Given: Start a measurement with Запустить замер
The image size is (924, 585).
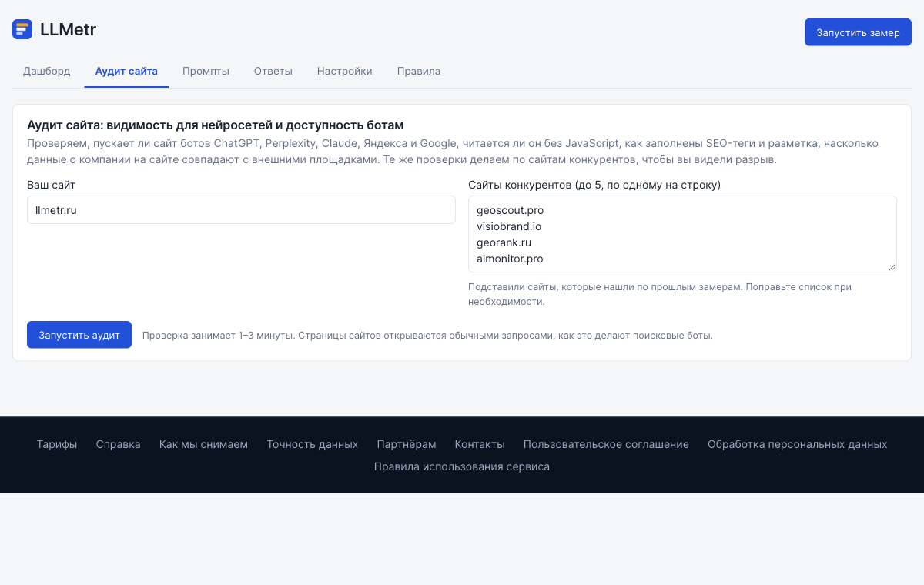Looking at the screenshot, I should pos(858,32).
